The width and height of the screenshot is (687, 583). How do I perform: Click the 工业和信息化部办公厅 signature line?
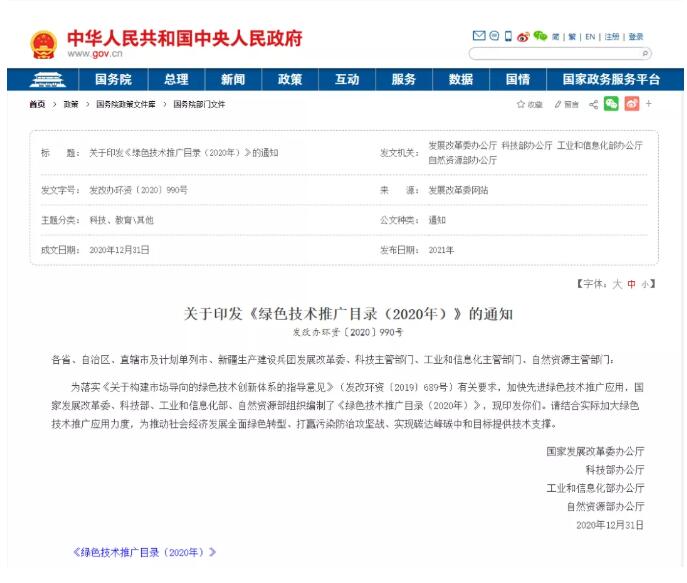click(595, 488)
